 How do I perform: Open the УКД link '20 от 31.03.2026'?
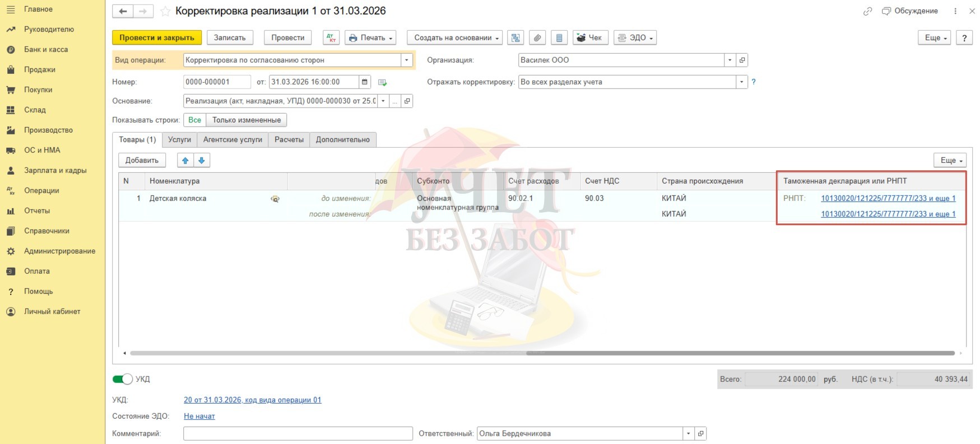[252, 400]
